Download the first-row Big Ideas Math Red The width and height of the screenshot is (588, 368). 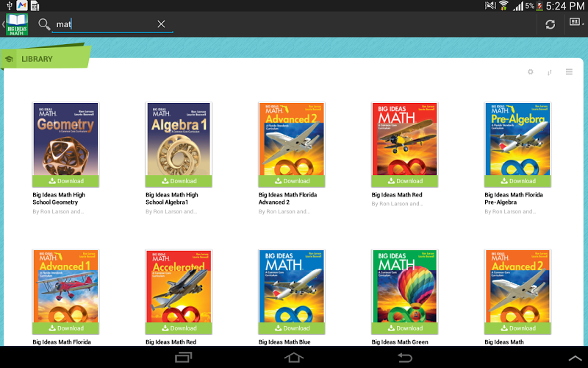tap(405, 181)
